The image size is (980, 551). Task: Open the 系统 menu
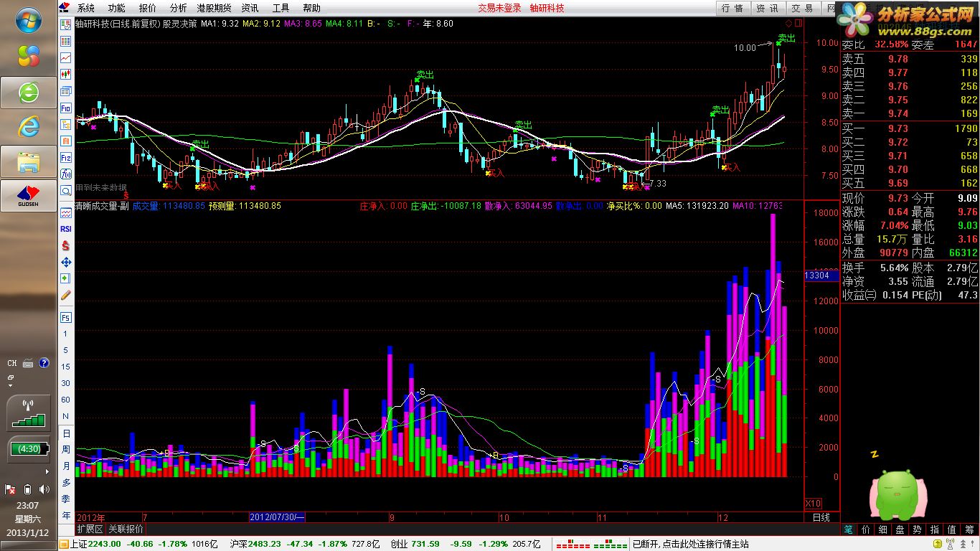click(86, 8)
